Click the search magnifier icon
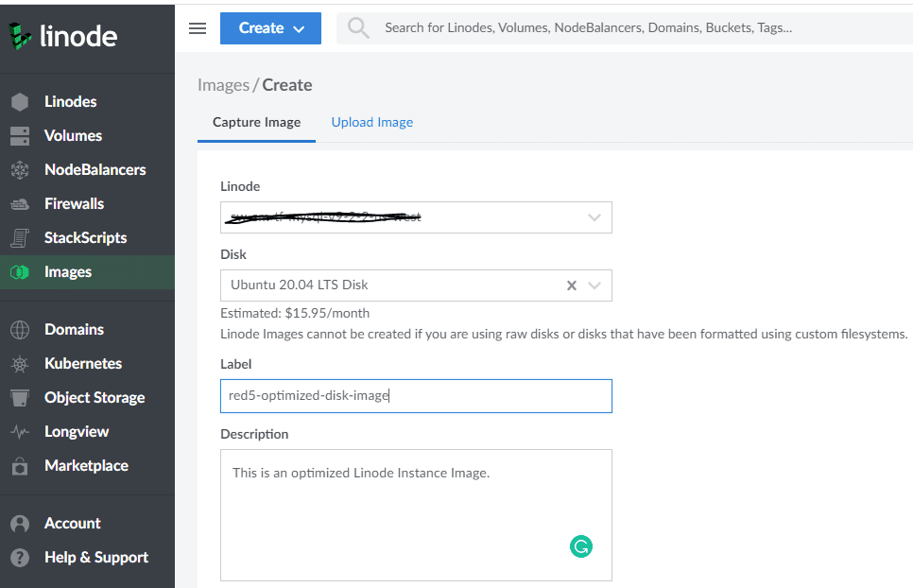Viewport: 913px width, 588px height. click(x=358, y=27)
